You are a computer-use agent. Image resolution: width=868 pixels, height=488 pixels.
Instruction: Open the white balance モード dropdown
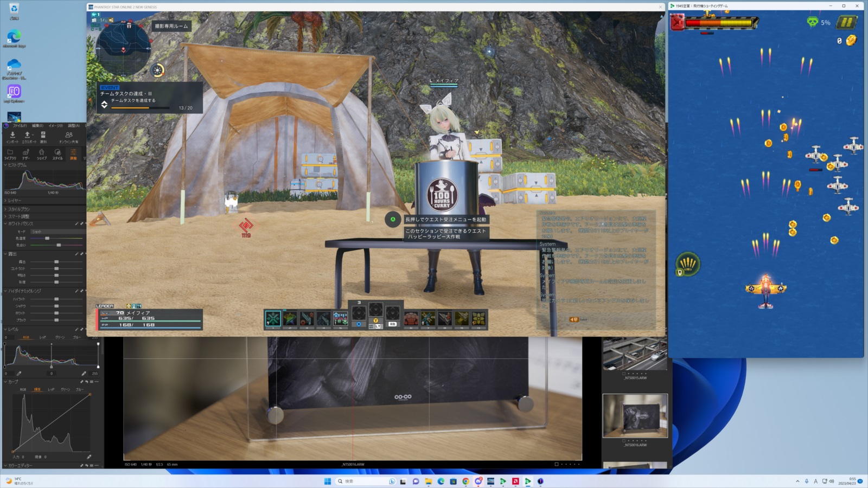(57, 232)
